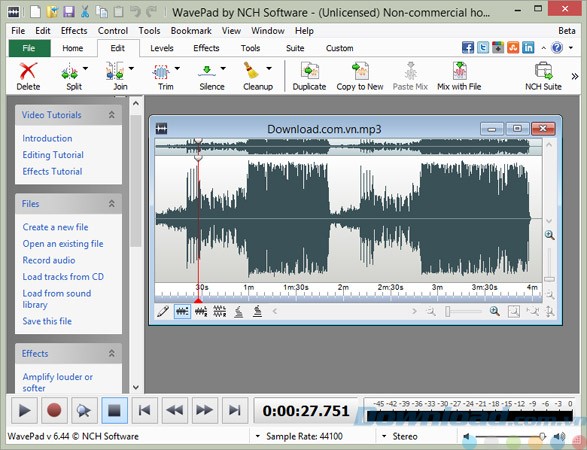The width and height of the screenshot is (587, 450).
Task: Click the mute speaker icon at volume slider start
Action: (x=467, y=437)
